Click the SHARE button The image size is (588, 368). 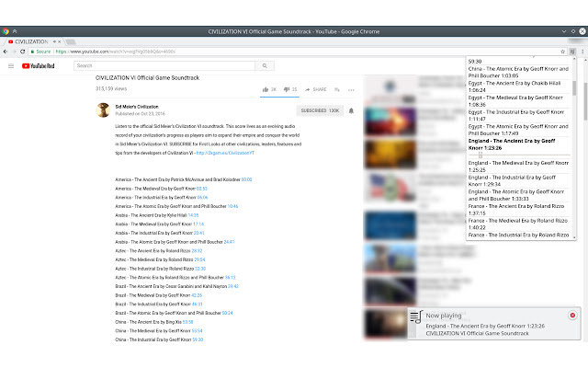(x=316, y=89)
